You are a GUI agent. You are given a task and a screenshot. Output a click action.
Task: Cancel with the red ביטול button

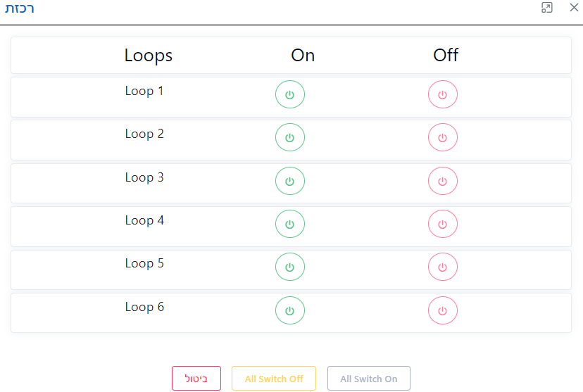pyautogui.click(x=196, y=379)
